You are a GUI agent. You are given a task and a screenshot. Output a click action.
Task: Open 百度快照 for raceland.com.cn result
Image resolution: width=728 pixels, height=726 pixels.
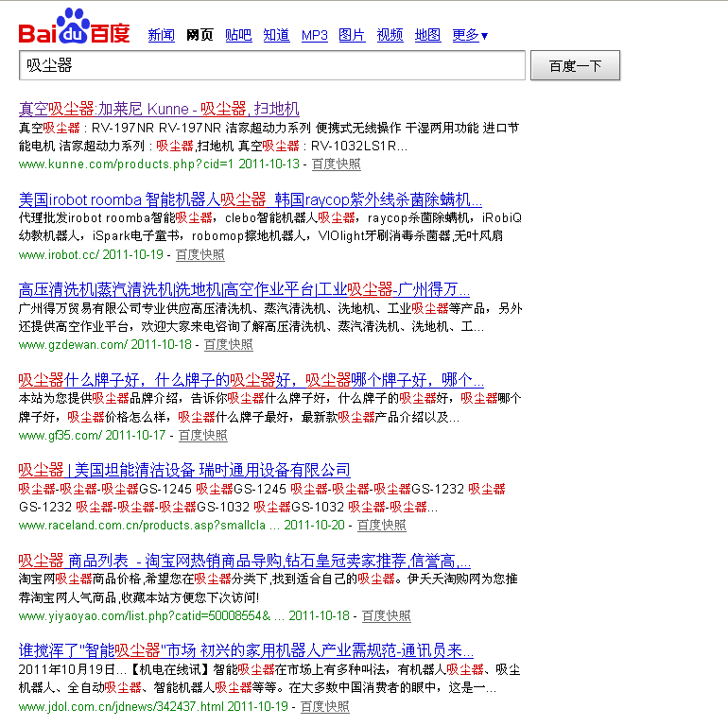[382, 525]
